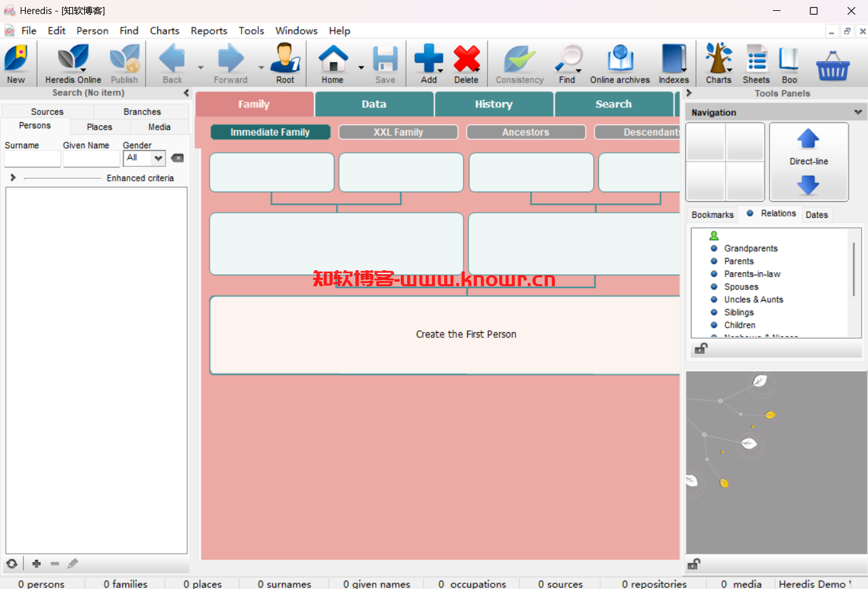Click the Surname input field
The width and height of the screenshot is (868, 589).
point(33,158)
